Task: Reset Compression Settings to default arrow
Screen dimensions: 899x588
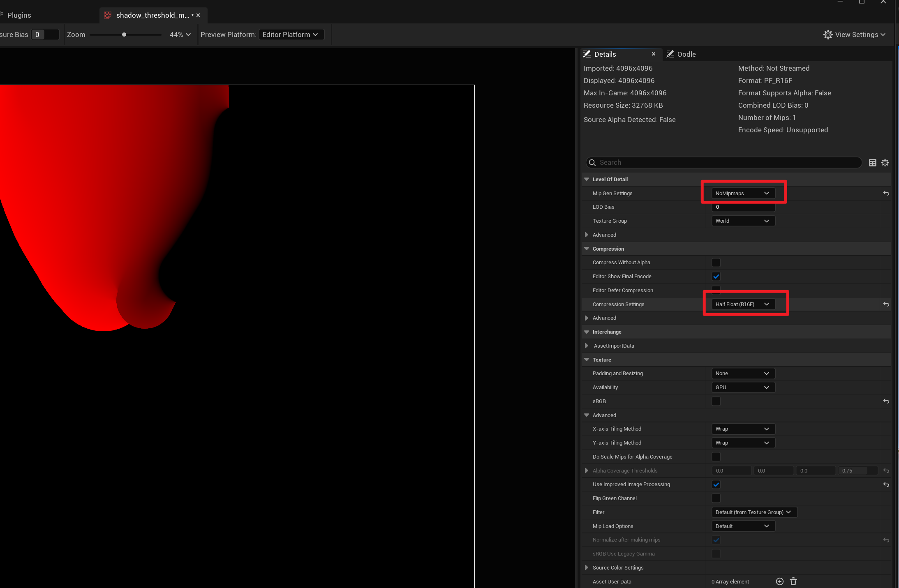Action: coord(886,304)
